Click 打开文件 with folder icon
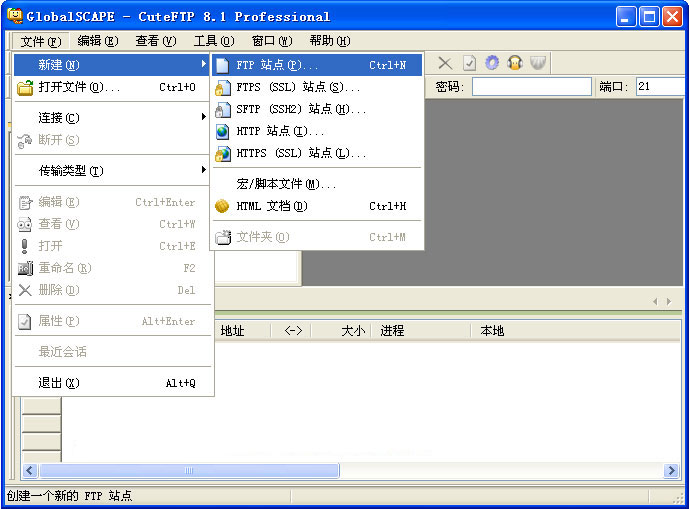 79,87
